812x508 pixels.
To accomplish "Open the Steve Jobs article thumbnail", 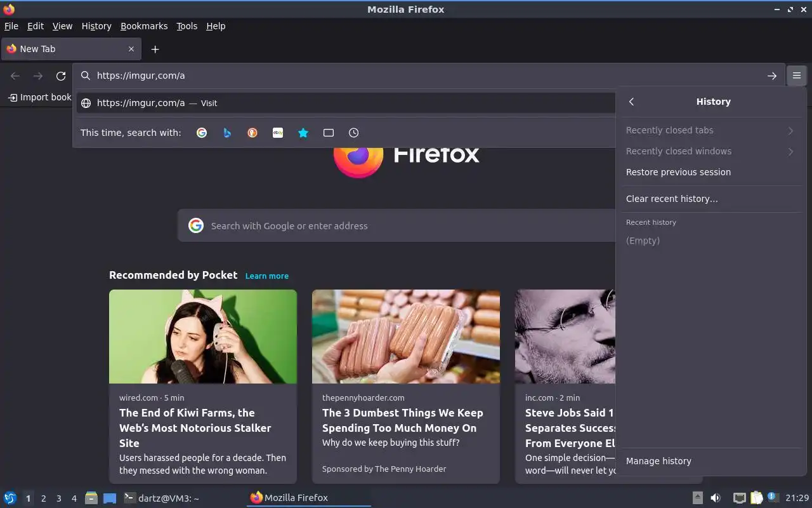I will [x=565, y=337].
